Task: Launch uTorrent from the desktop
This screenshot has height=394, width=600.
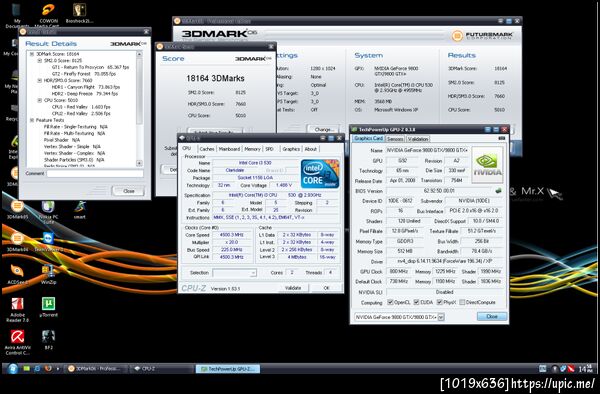Action: [48, 308]
